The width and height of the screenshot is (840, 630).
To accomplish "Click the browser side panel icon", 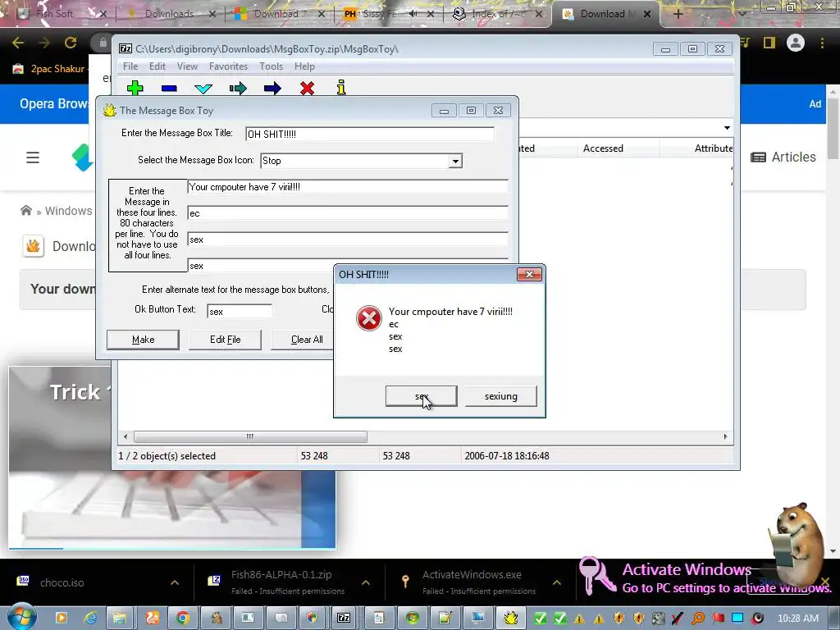I will (x=769, y=43).
